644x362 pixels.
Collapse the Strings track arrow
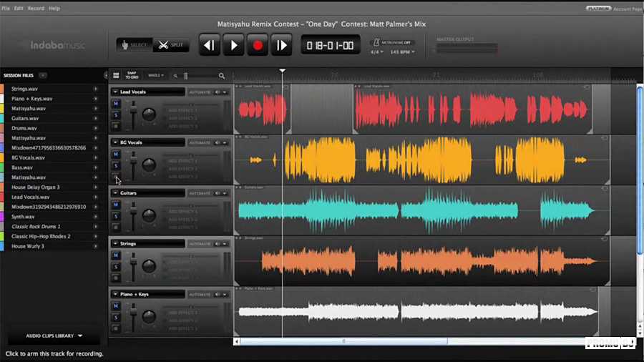115,244
